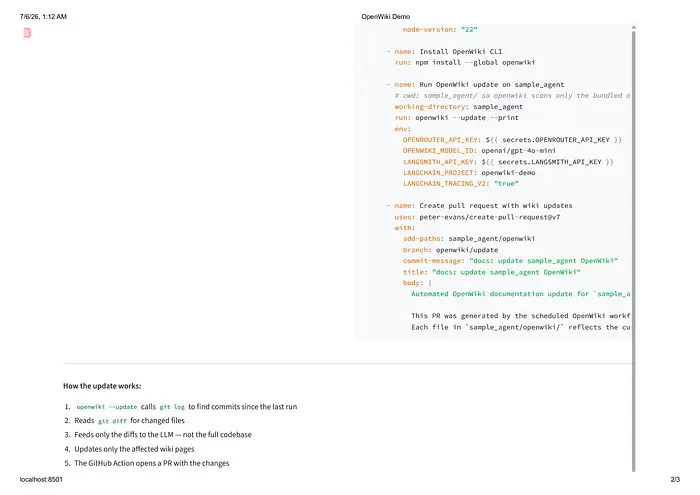Click the 'openwiki --update' inline code snippet
The height and width of the screenshot is (495, 700).
[107, 407]
